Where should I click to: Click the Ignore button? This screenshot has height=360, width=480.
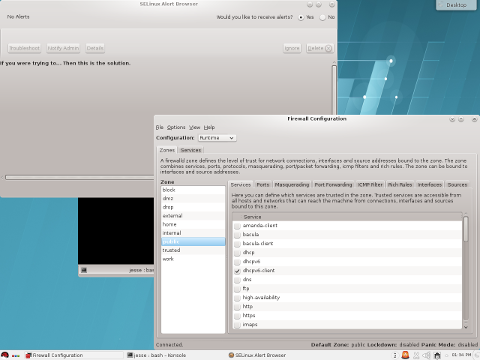click(x=292, y=48)
